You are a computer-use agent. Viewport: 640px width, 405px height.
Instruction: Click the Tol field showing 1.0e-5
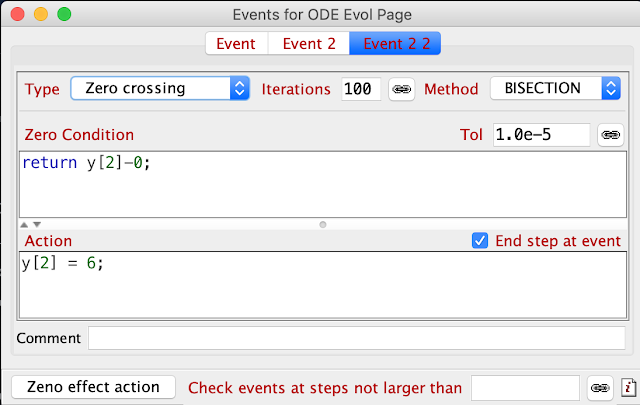pyautogui.click(x=542, y=135)
